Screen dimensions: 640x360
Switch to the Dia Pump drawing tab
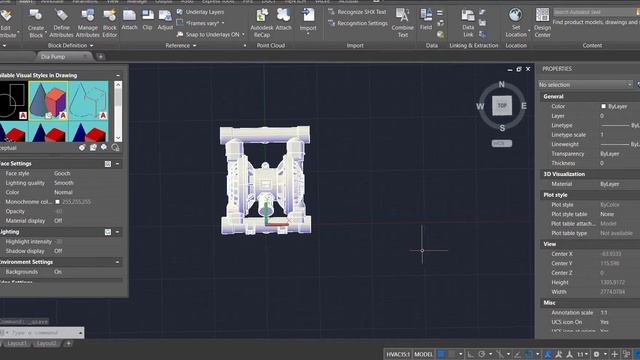tap(63, 56)
